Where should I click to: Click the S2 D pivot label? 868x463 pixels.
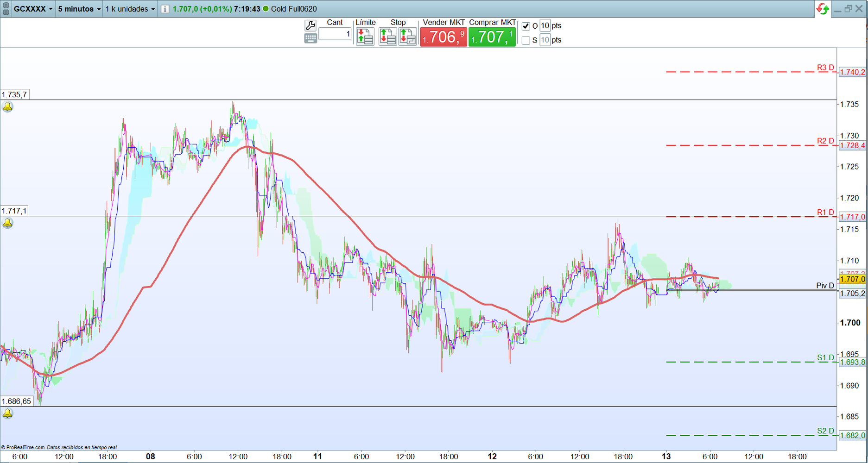(825, 431)
